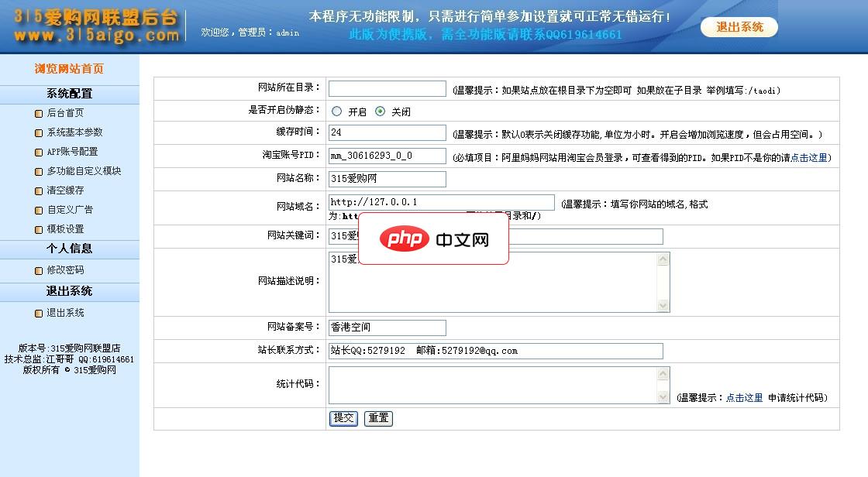
Task: Click the php中文网 logo overlay
Action: [x=433, y=239]
